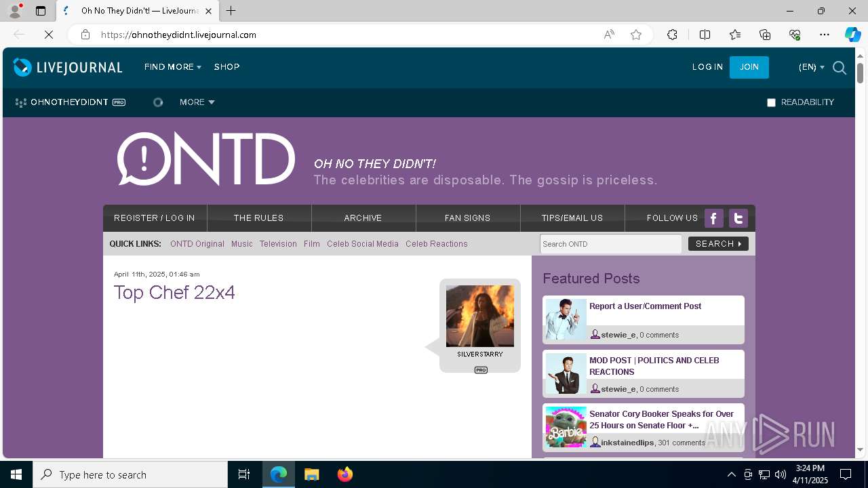868x488 pixels.
Task: Show hidden system tray icons
Action: click(731, 474)
